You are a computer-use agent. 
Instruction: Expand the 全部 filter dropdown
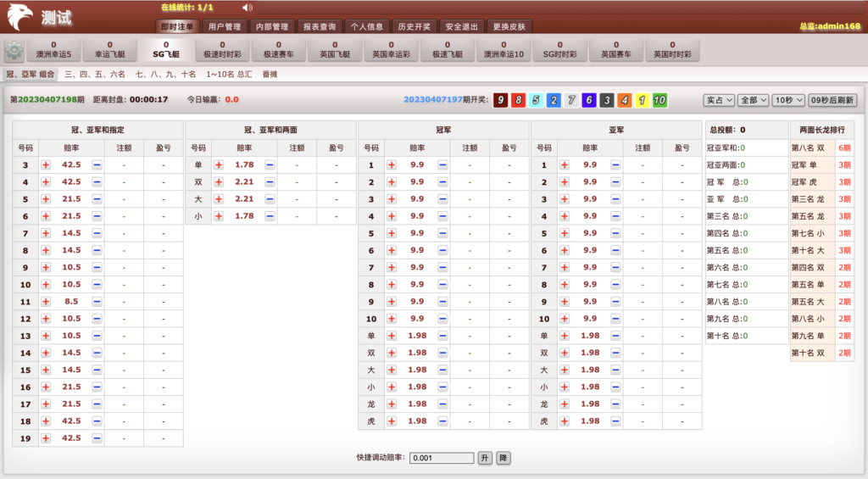point(752,100)
